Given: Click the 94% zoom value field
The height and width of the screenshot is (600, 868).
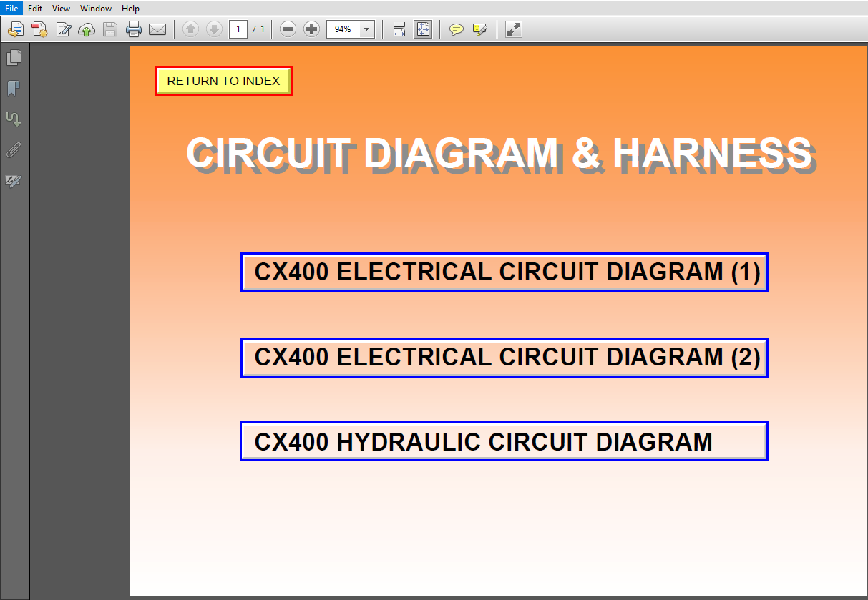Looking at the screenshot, I should point(343,29).
